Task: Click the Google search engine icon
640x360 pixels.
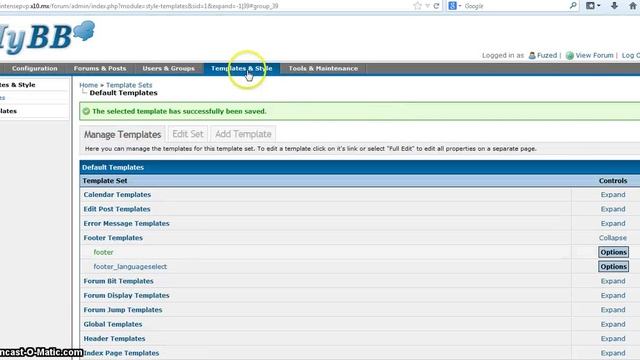Action: [452, 6]
